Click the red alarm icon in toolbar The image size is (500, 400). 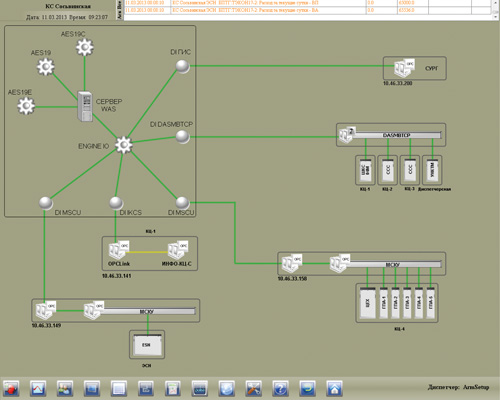pyautogui.click(x=11, y=388)
